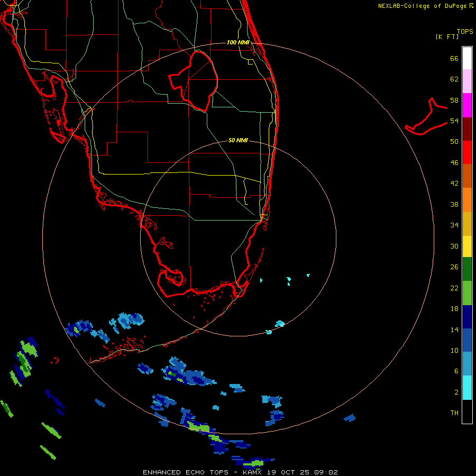Screen dimensions: 476x476
Task: Click the 50 NMI range ring label
Action: point(238,140)
